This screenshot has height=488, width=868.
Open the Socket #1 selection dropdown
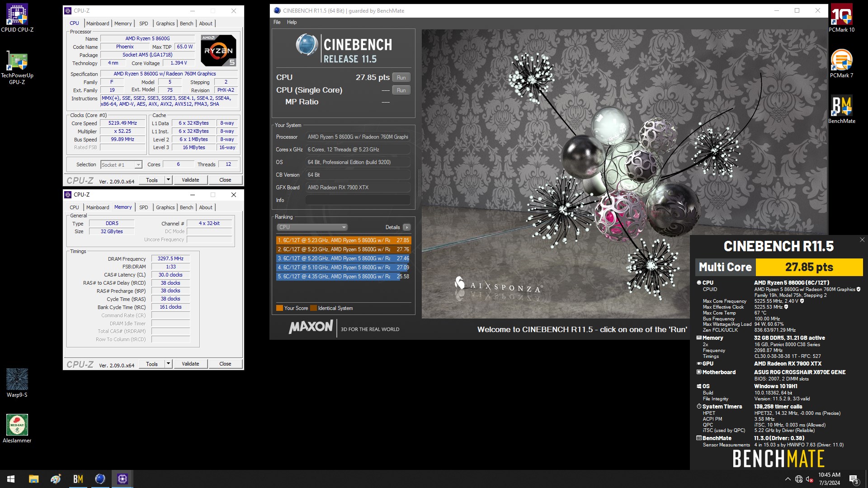coord(121,165)
